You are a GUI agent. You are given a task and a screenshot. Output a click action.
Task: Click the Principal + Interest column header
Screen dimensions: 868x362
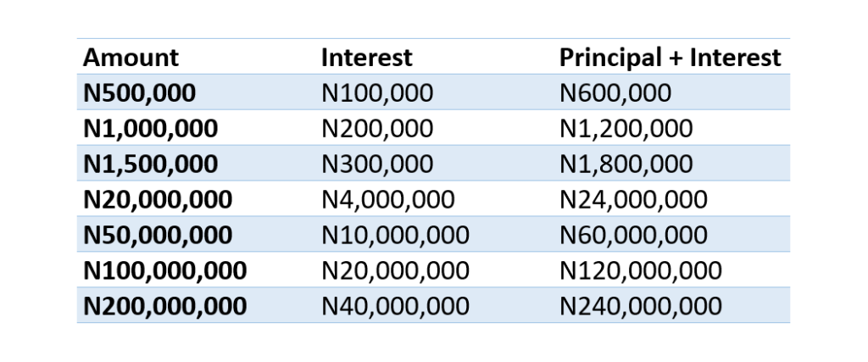pyautogui.click(x=670, y=58)
